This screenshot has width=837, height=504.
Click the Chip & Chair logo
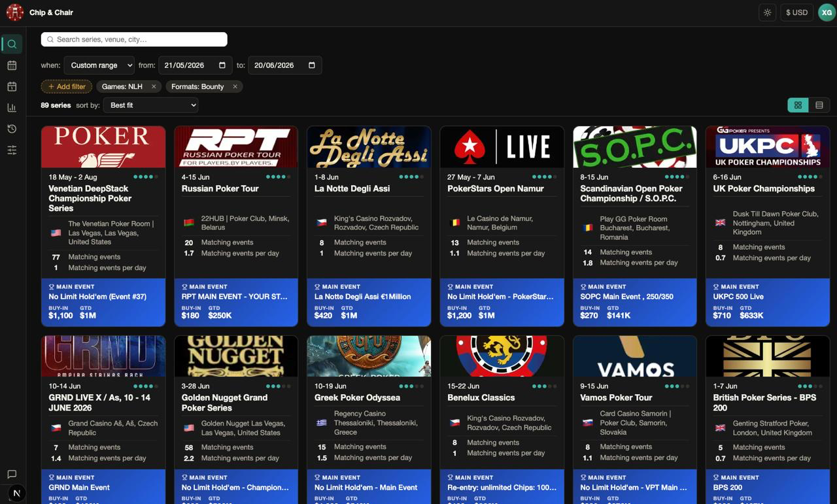click(x=15, y=12)
